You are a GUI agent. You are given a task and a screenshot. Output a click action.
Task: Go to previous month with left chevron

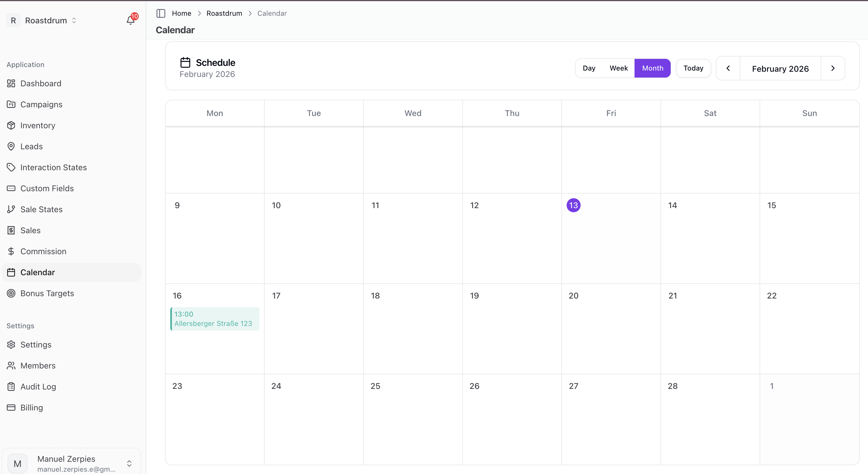(x=728, y=69)
